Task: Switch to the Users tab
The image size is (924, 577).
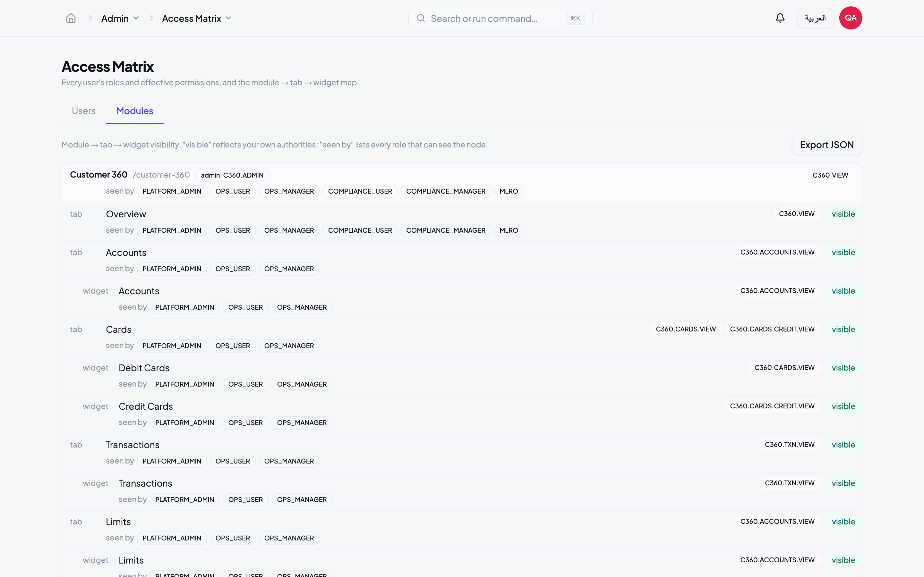Action: (x=84, y=111)
